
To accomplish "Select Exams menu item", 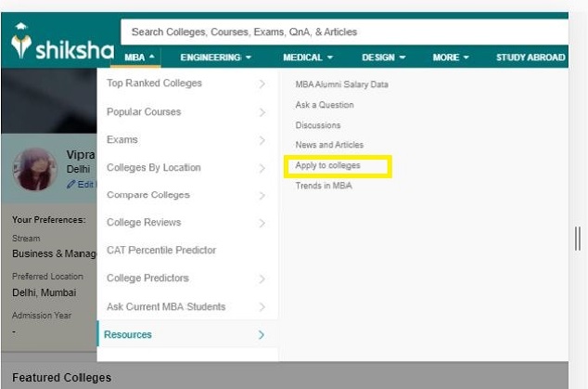I will click(122, 139).
